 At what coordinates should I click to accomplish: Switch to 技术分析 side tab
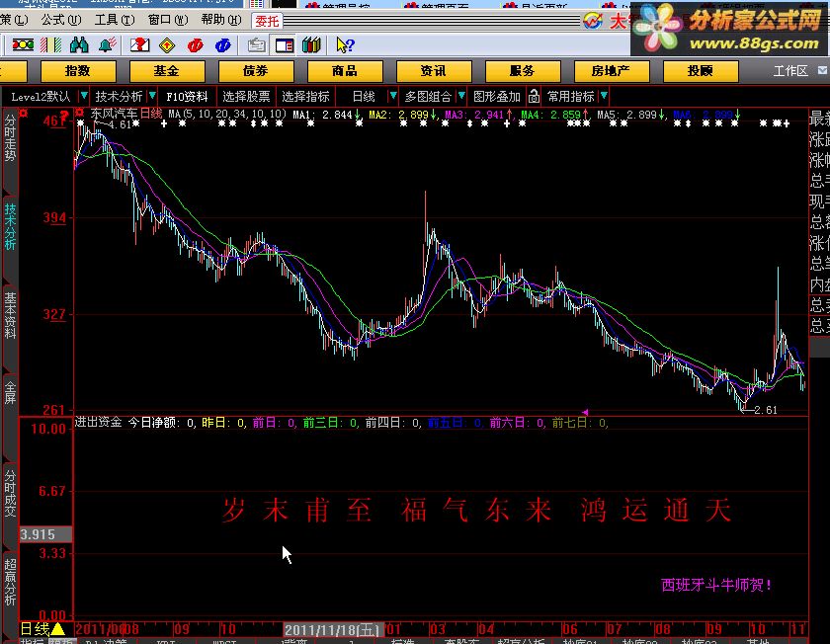pos(10,226)
